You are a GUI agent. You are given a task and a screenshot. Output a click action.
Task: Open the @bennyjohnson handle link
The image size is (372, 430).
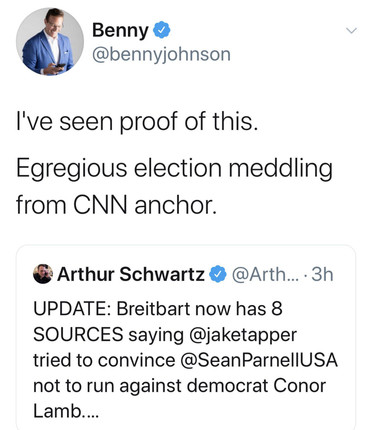pos(161,54)
